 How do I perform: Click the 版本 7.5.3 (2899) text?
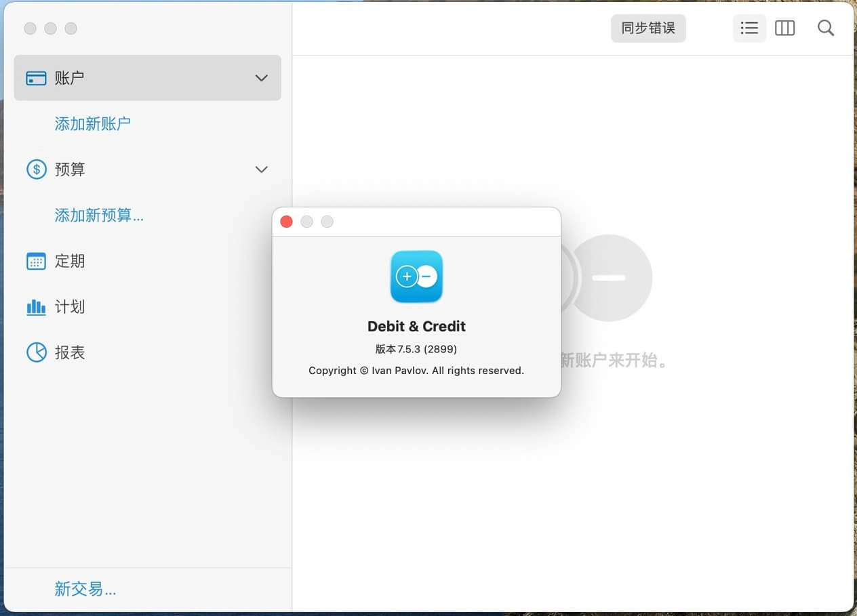416,350
